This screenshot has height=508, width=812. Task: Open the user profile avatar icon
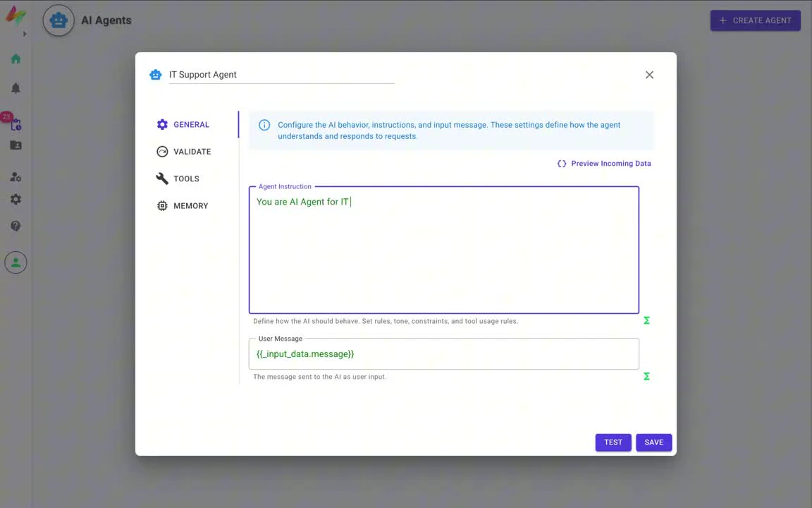tap(16, 262)
